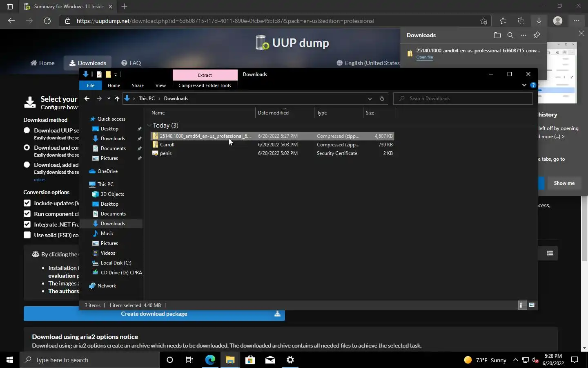Click the Edge toolbar Downloads arrow icon
The image size is (588, 368).
click(539, 21)
